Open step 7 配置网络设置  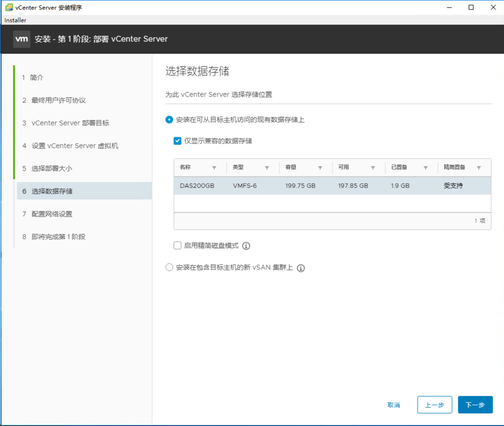47,214
